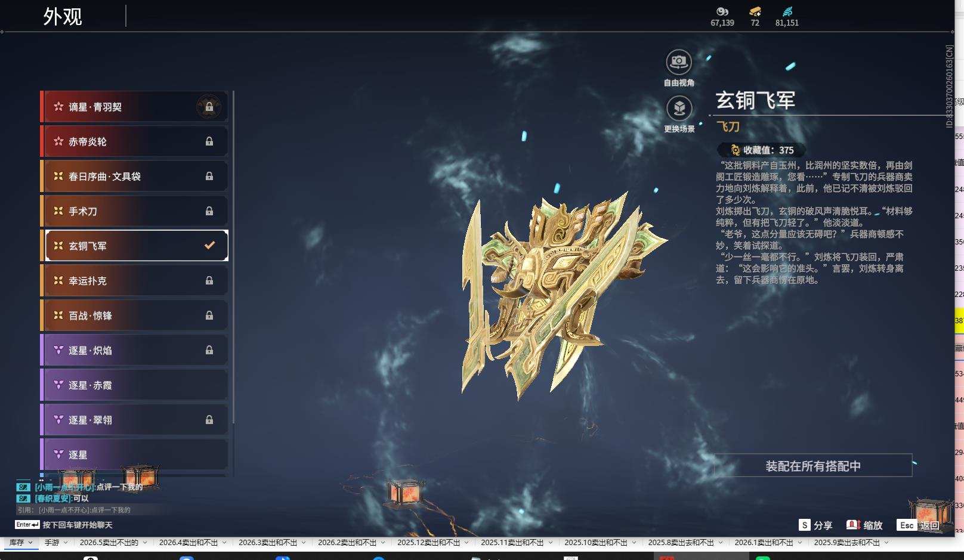The height and width of the screenshot is (560, 964).
Task: Open 2025.11卖出和不出 sheet tab
Action: pyautogui.click(x=512, y=543)
